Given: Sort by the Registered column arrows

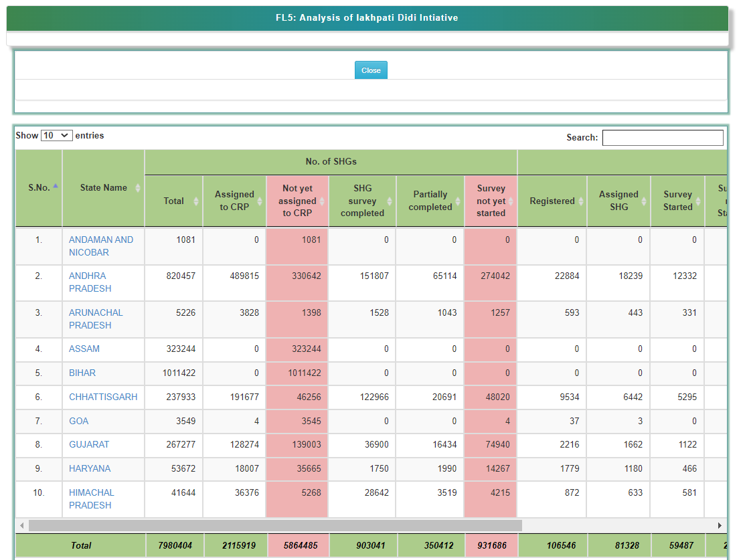Looking at the screenshot, I should [x=580, y=201].
